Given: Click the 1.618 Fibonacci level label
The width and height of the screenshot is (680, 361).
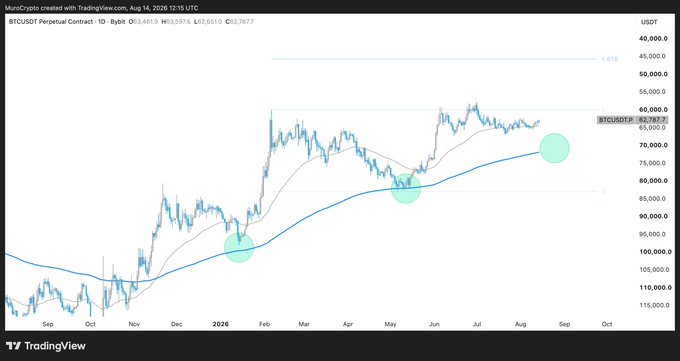Looking at the screenshot, I should pyautogui.click(x=610, y=59).
